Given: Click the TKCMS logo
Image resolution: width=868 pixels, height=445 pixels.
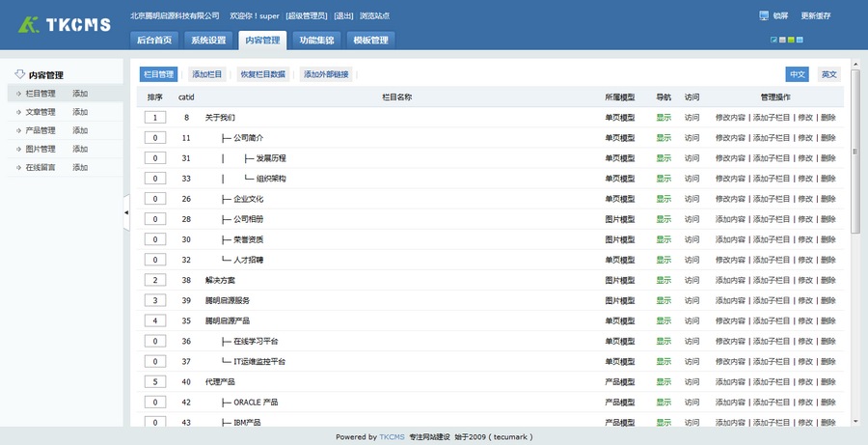Looking at the screenshot, I should 65,24.
